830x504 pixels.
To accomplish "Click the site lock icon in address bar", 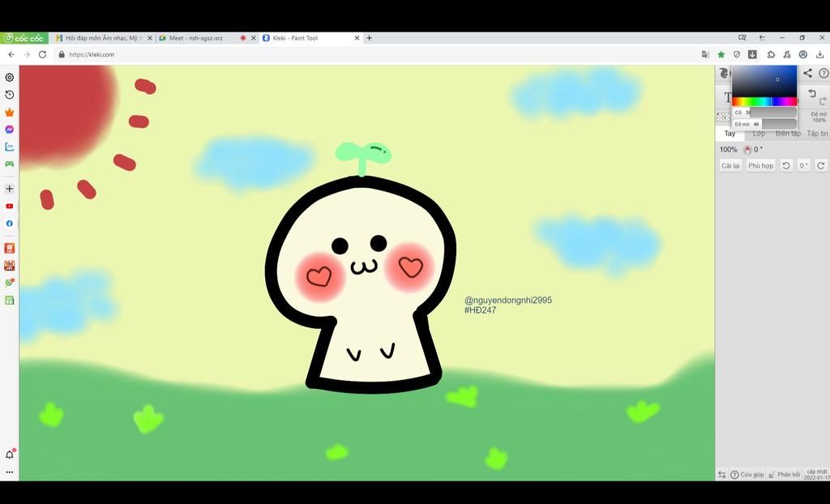I will 62,54.
